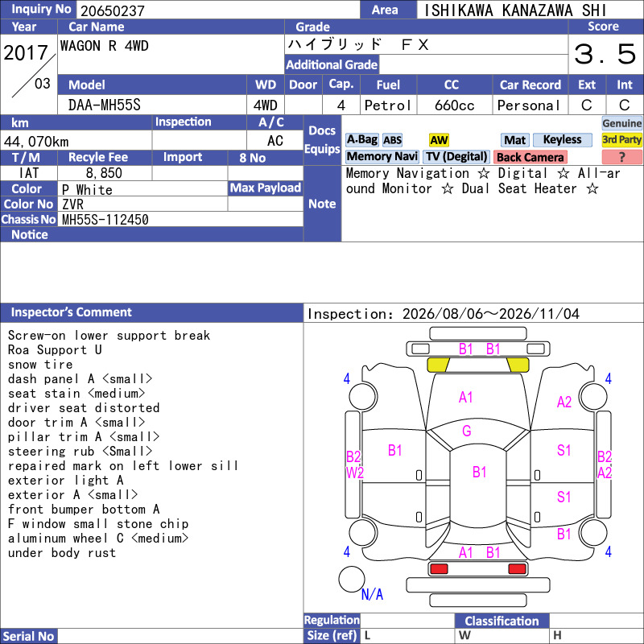Select the chassis number MH55S-112450
Viewport: 644px width, 644px height.
(105, 220)
